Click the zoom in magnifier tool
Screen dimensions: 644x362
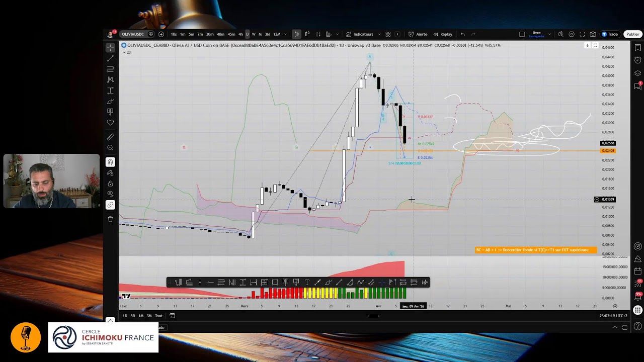pyautogui.click(x=110, y=148)
